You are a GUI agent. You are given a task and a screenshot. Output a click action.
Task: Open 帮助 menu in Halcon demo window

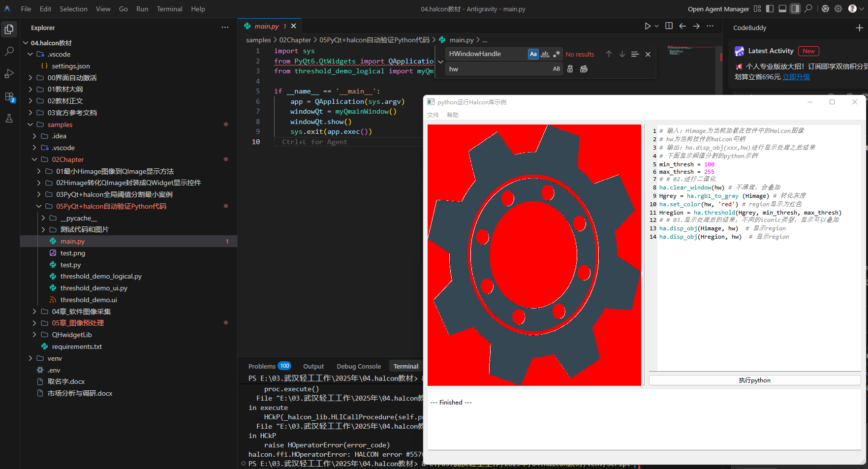[x=453, y=115]
